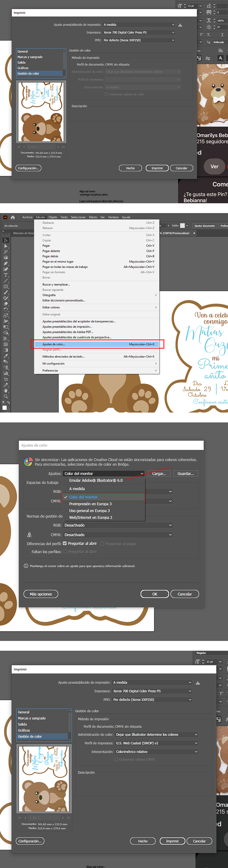Click the lock icon beside CMYK policy
This screenshot has width=228, height=868.
pyautogui.click(x=29, y=534)
